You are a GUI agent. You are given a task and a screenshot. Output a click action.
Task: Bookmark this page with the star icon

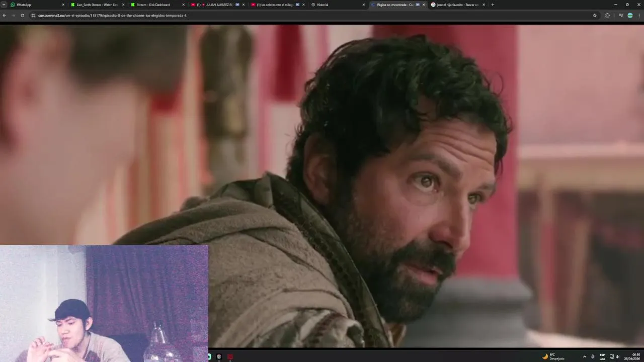pos(595,16)
